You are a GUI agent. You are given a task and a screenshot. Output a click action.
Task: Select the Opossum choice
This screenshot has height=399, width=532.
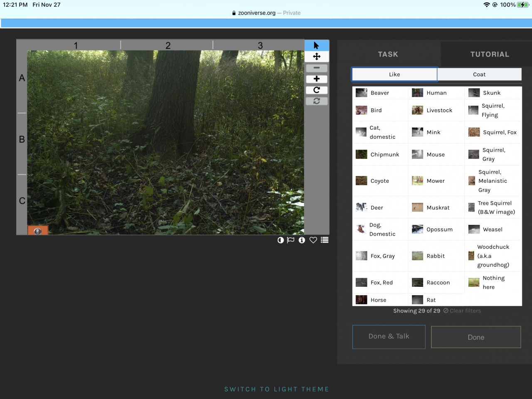pyautogui.click(x=436, y=229)
